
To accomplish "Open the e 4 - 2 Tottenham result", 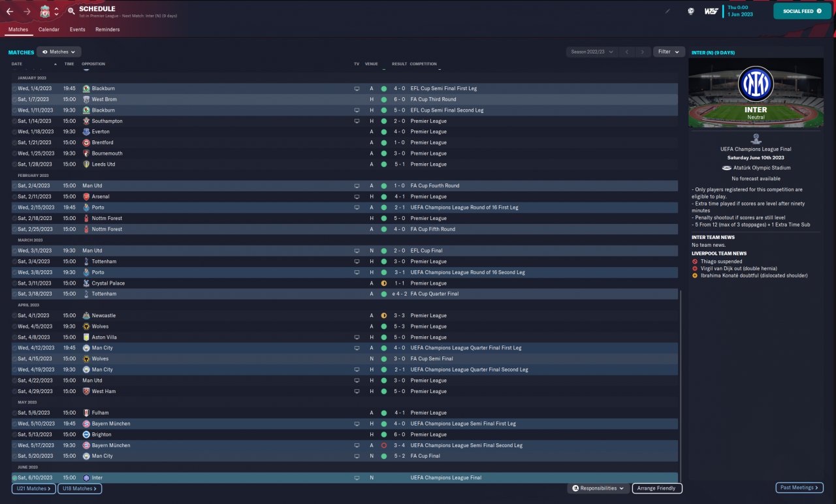I will pyautogui.click(x=398, y=294).
